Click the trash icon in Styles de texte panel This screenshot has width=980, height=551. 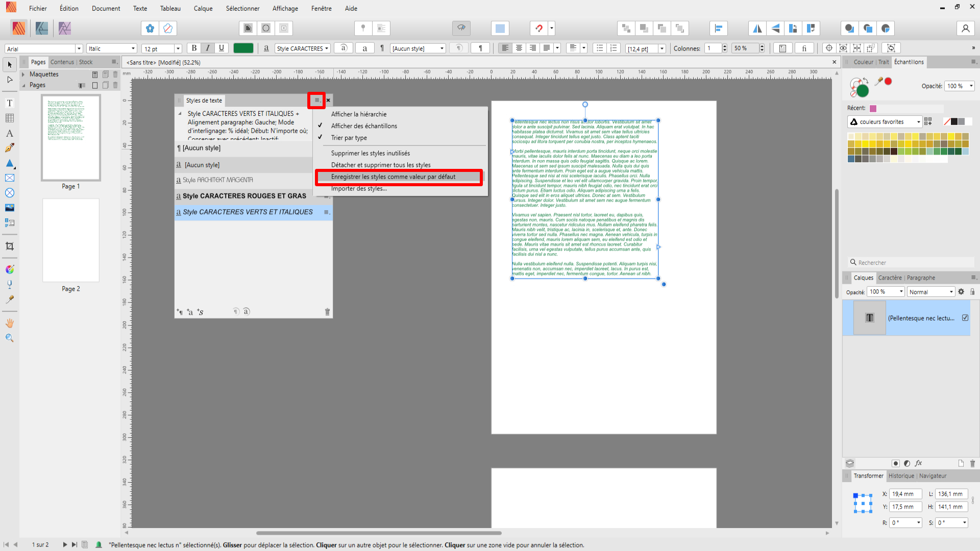click(327, 312)
